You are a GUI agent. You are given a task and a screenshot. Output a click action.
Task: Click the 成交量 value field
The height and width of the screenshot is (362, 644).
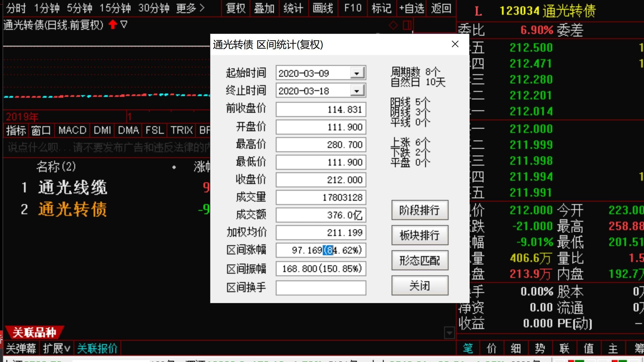pos(321,197)
